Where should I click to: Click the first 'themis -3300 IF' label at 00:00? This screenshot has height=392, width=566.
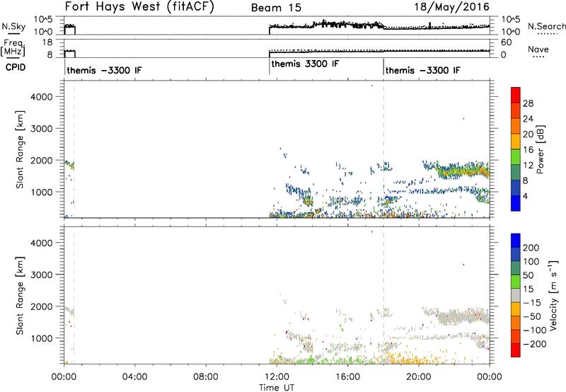pos(104,70)
